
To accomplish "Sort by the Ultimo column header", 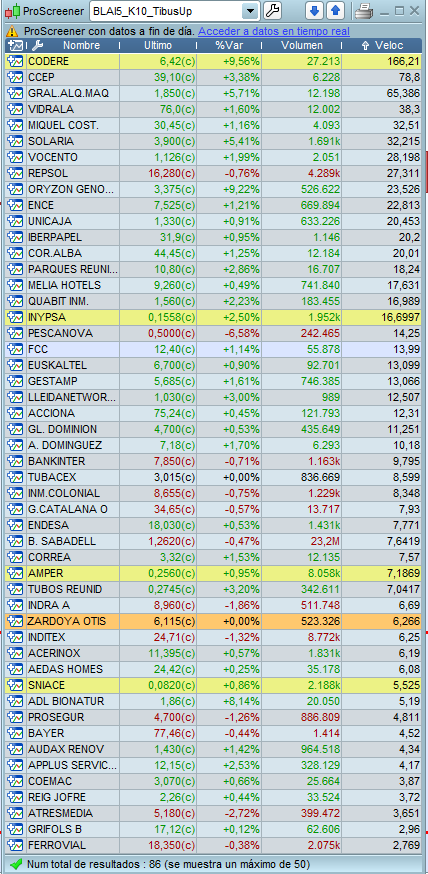I will click(x=158, y=46).
